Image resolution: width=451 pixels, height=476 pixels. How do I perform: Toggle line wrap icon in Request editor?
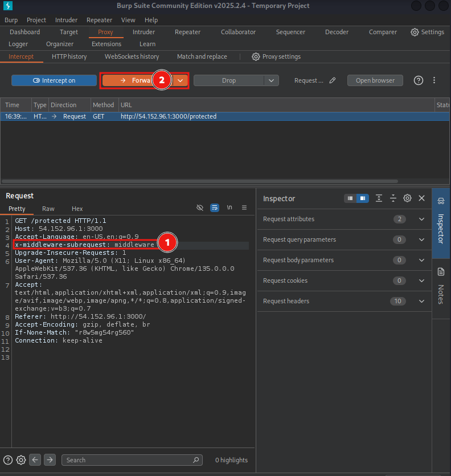pyautogui.click(x=215, y=208)
